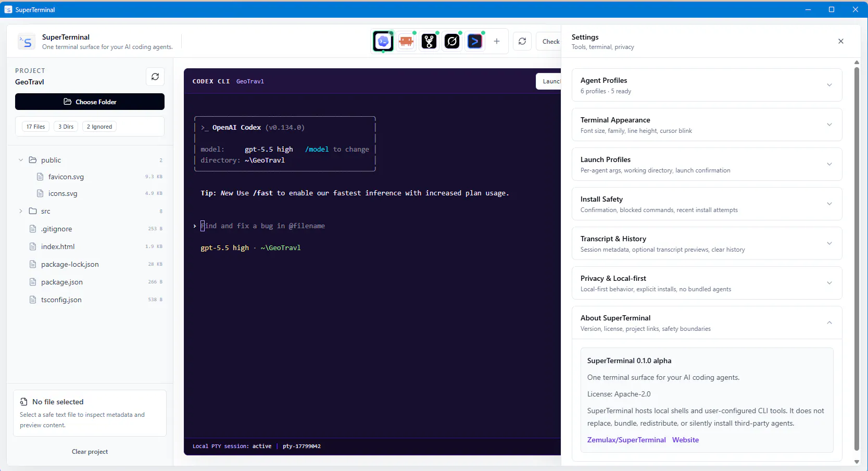Click the pty-17799042 status text
This screenshot has width=868, height=471.
[x=301, y=446]
